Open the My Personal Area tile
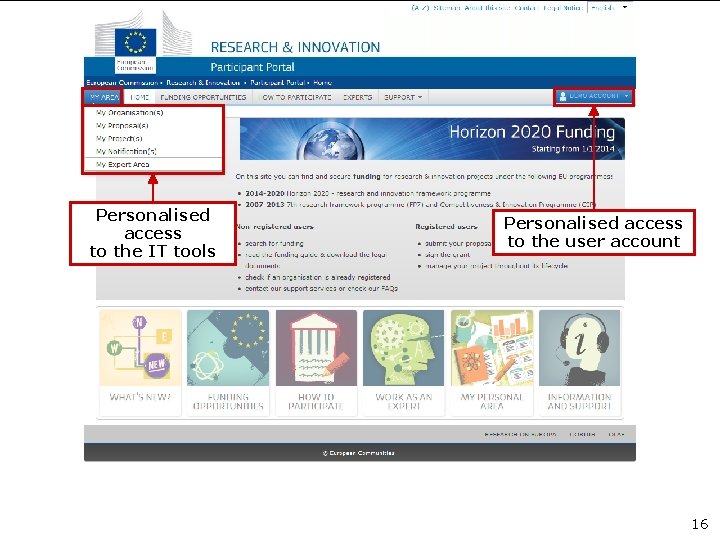The width and height of the screenshot is (720, 540). (492, 363)
